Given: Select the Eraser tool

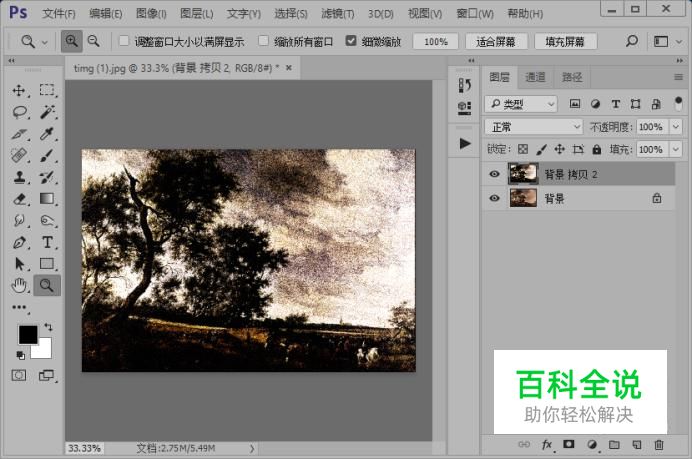Looking at the screenshot, I should point(19,199).
